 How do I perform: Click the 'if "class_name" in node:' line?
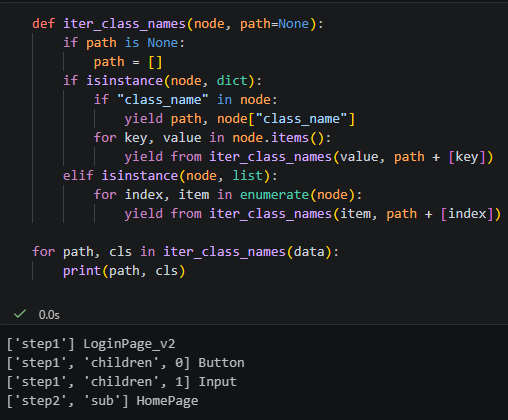click(185, 100)
